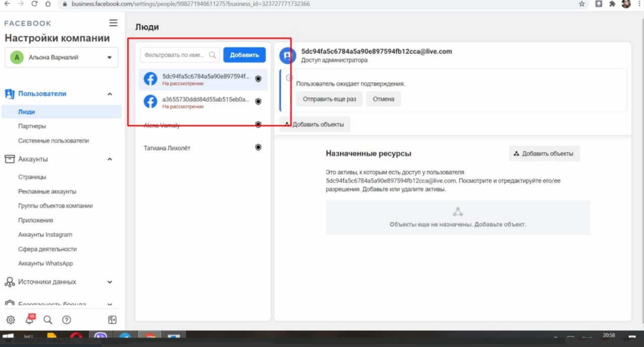644x347 pixels.
Task: Click the Отправить еще раз button
Action: [x=330, y=99]
